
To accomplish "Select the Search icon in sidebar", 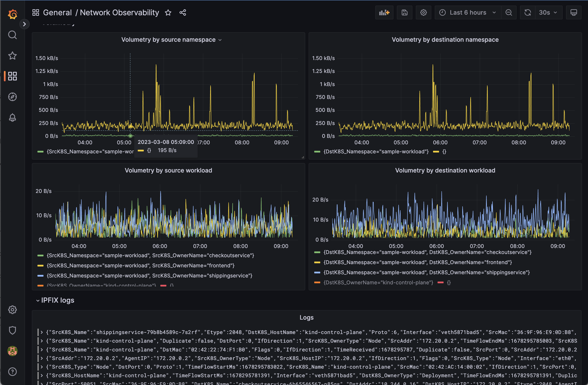I will [12, 35].
